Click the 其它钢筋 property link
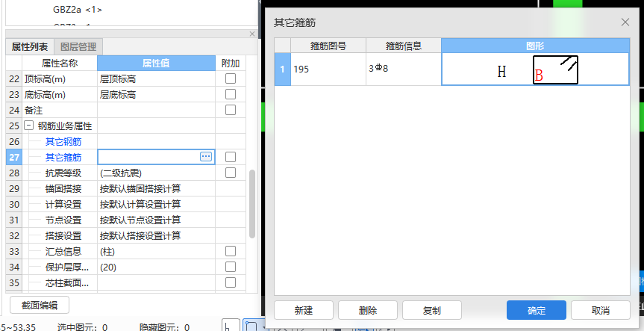 [x=63, y=142]
